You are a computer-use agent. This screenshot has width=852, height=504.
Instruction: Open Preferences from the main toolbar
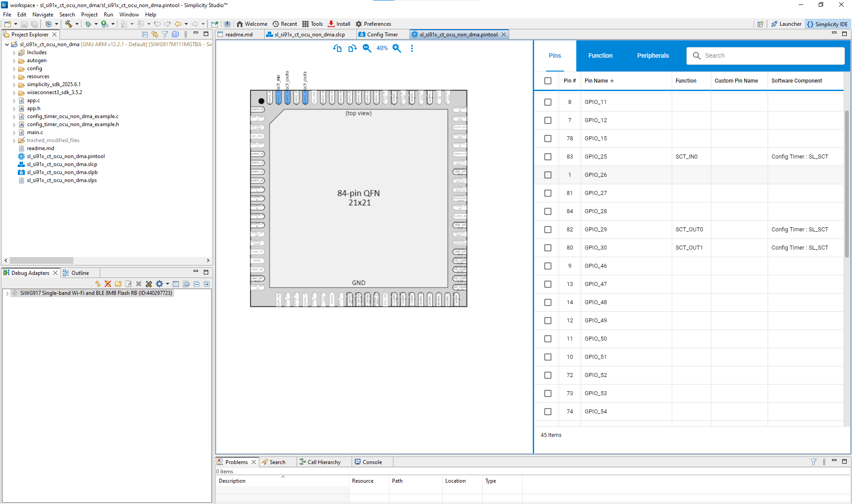click(373, 24)
